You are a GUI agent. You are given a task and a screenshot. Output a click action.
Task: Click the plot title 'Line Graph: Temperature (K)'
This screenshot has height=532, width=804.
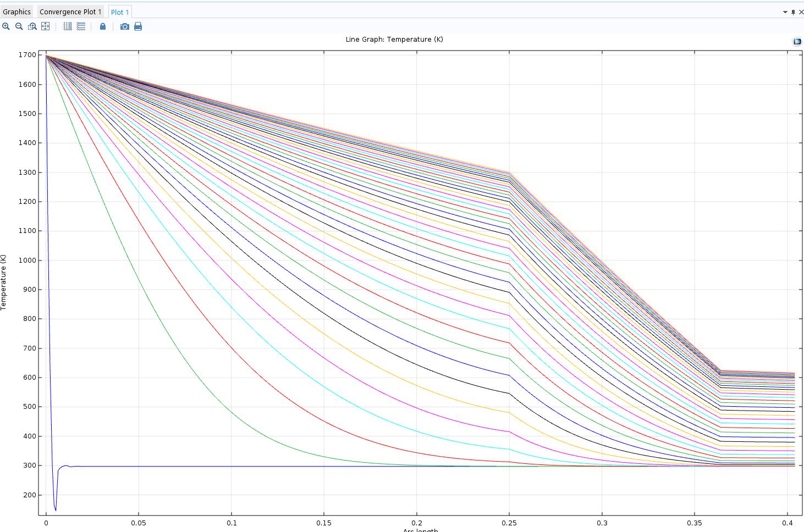[394, 39]
